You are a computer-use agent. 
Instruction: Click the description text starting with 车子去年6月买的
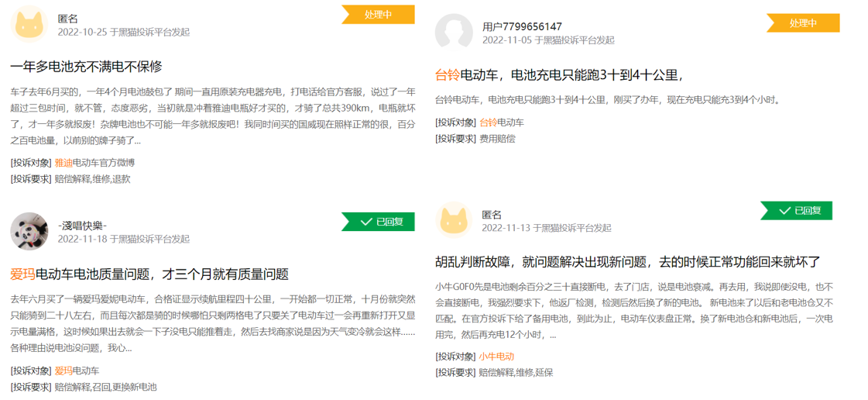pos(213,116)
